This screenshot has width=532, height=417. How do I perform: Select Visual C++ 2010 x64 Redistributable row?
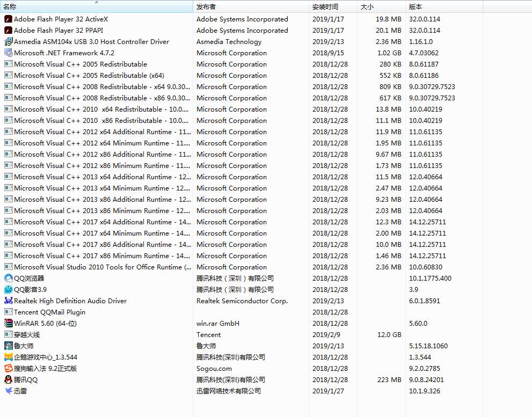[x=242, y=109]
